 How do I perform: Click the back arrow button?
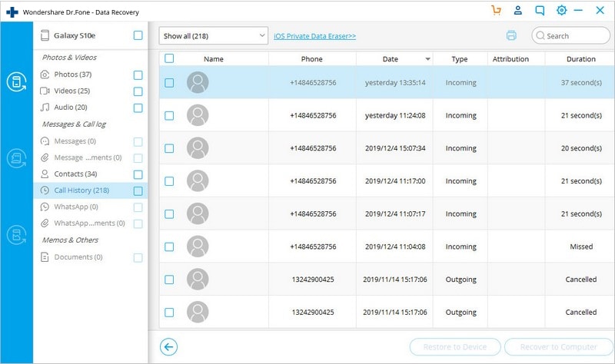pyautogui.click(x=168, y=347)
